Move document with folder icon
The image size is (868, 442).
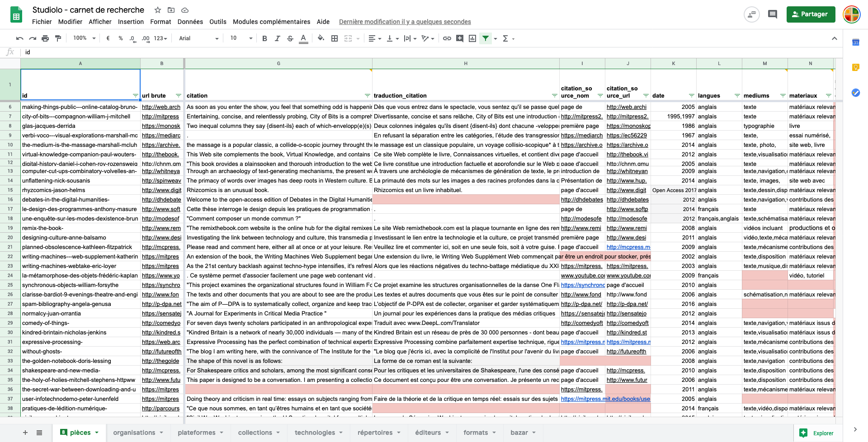(x=171, y=10)
